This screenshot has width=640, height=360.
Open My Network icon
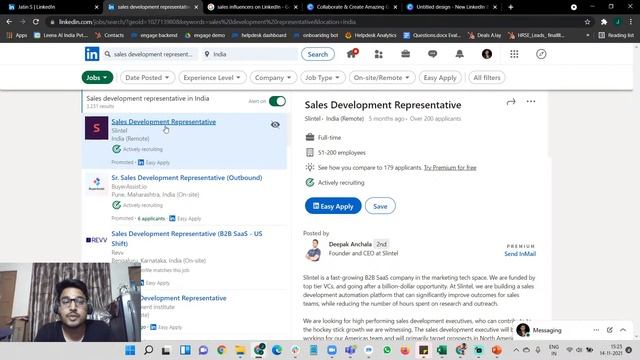click(x=378, y=54)
